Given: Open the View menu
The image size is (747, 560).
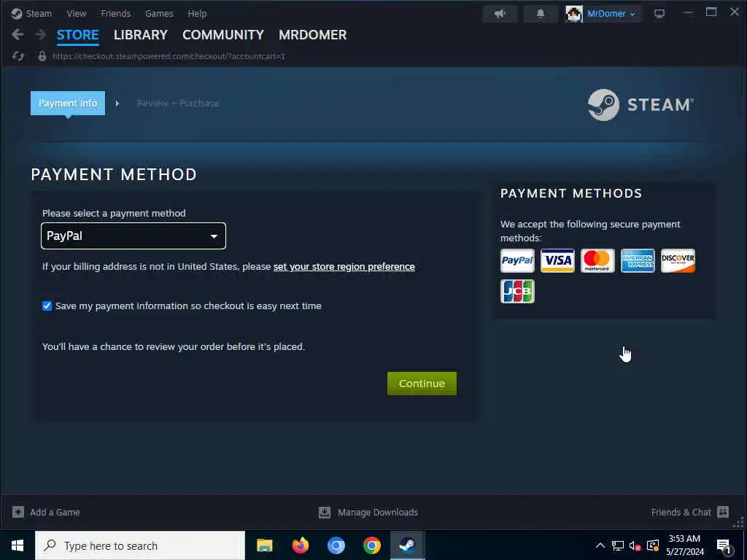Looking at the screenshot, I should point(76,13).
